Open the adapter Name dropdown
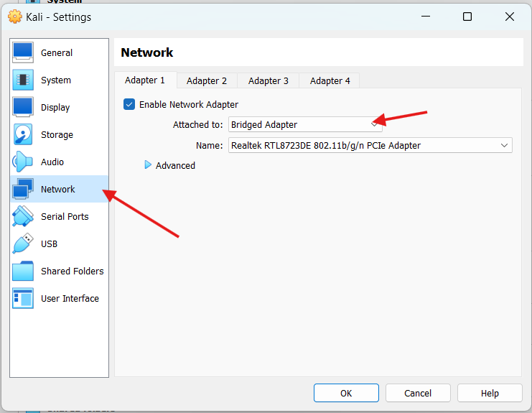The width and height of the screenshot is (532, 413). [x=370, y=145]
